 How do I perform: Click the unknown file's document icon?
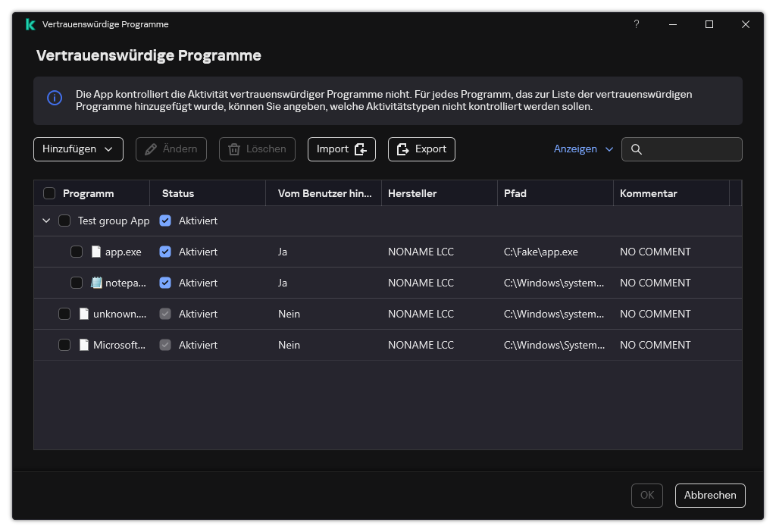click(x=84, y=314)
